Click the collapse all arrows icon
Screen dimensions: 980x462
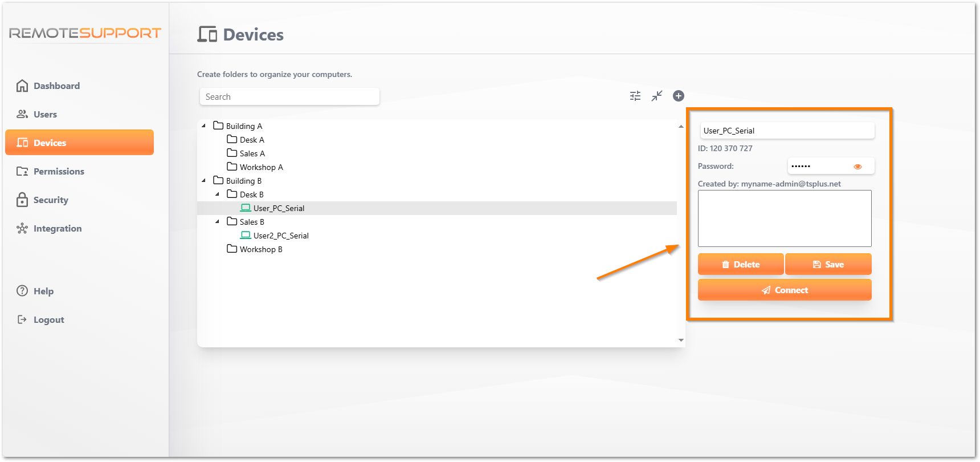(x=657, y=96)
